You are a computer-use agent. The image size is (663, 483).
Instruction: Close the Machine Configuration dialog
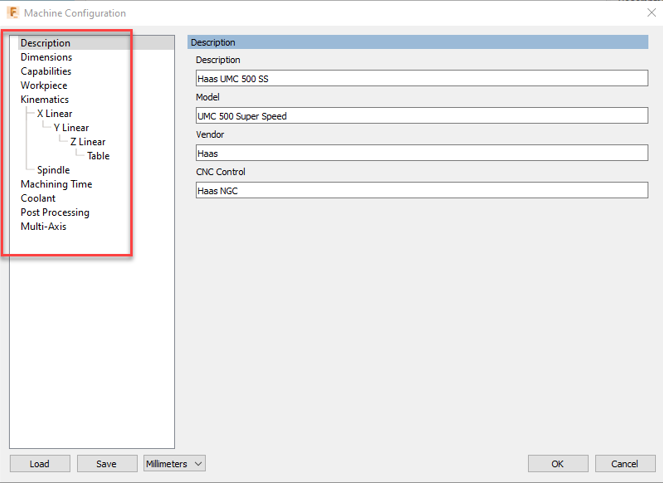pyautogui.click(x=651, y=13)
